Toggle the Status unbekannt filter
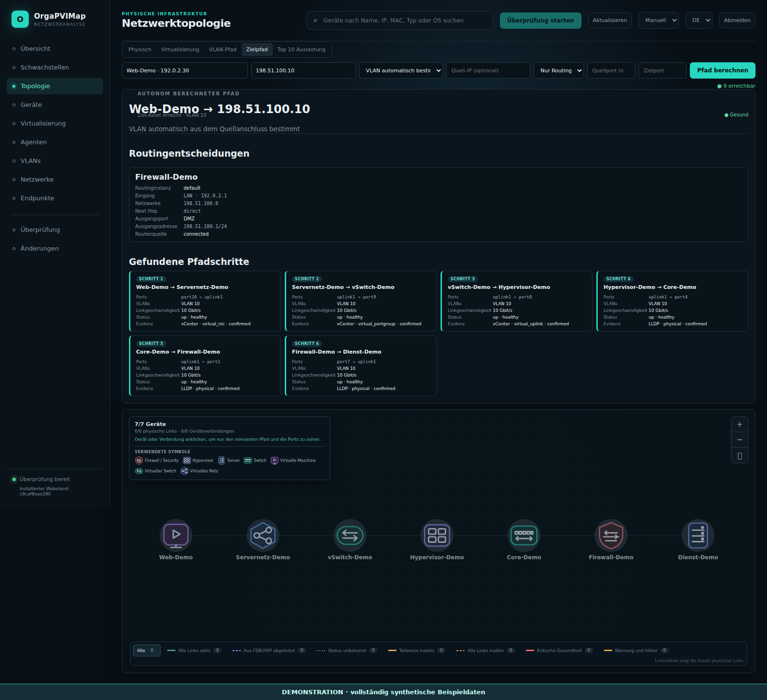This screenshot has height=700, width=767. pos(347,650)
